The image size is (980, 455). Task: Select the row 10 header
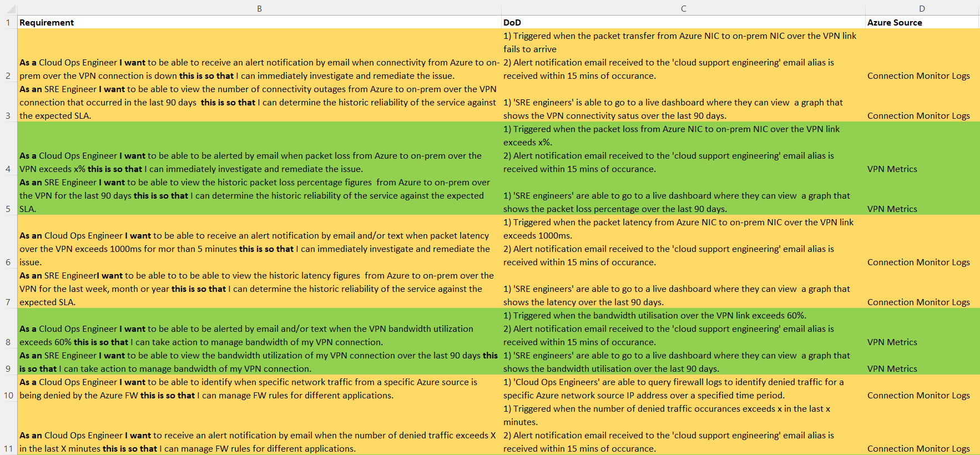pyautogui.click(x=8, y=395)
